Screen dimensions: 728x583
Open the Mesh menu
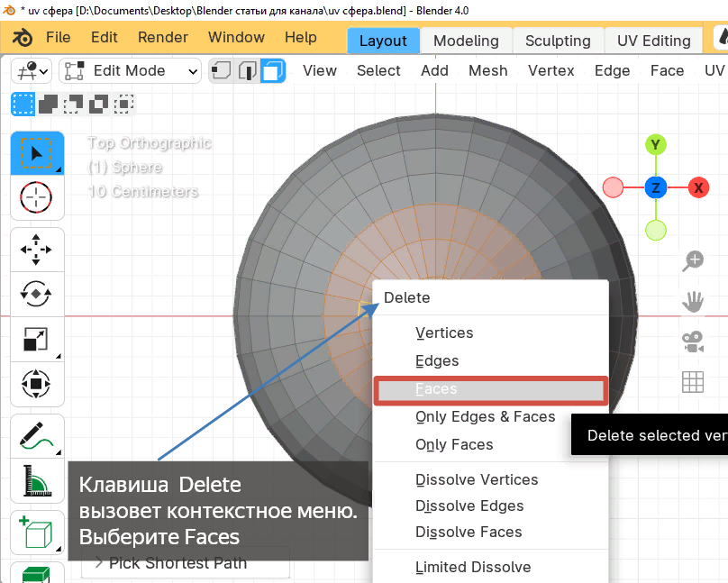click(x=488, y=70)
